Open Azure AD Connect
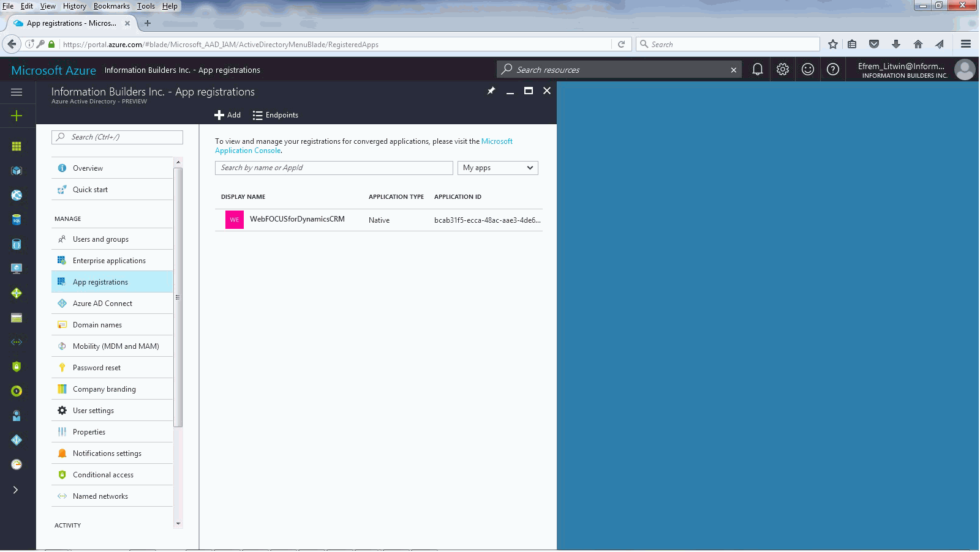This screenshot has height=552, width=980. 112,304
